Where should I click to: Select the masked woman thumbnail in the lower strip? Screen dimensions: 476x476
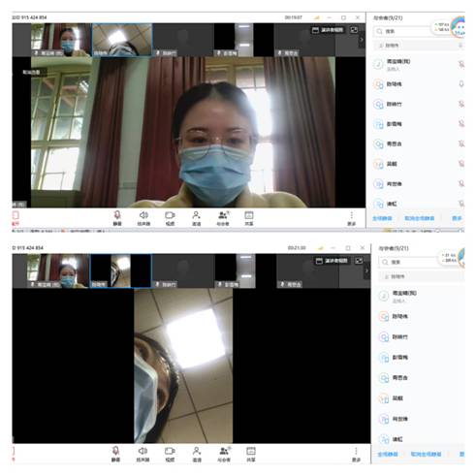(57, 270)
